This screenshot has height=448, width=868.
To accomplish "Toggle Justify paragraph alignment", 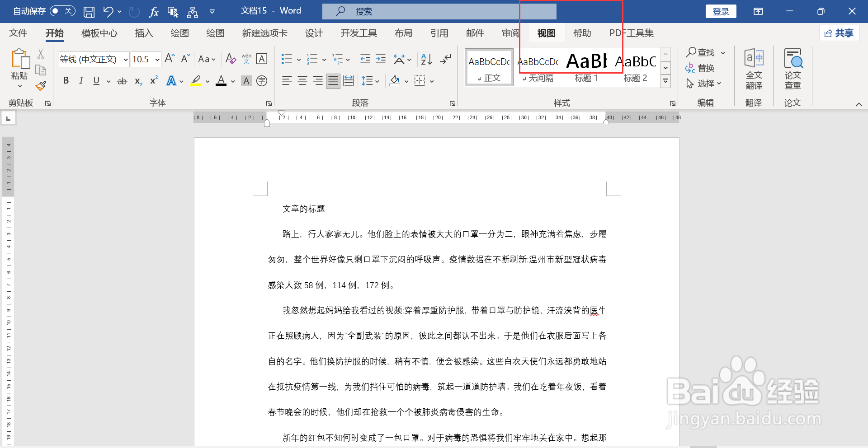I will tap(333, 81).
